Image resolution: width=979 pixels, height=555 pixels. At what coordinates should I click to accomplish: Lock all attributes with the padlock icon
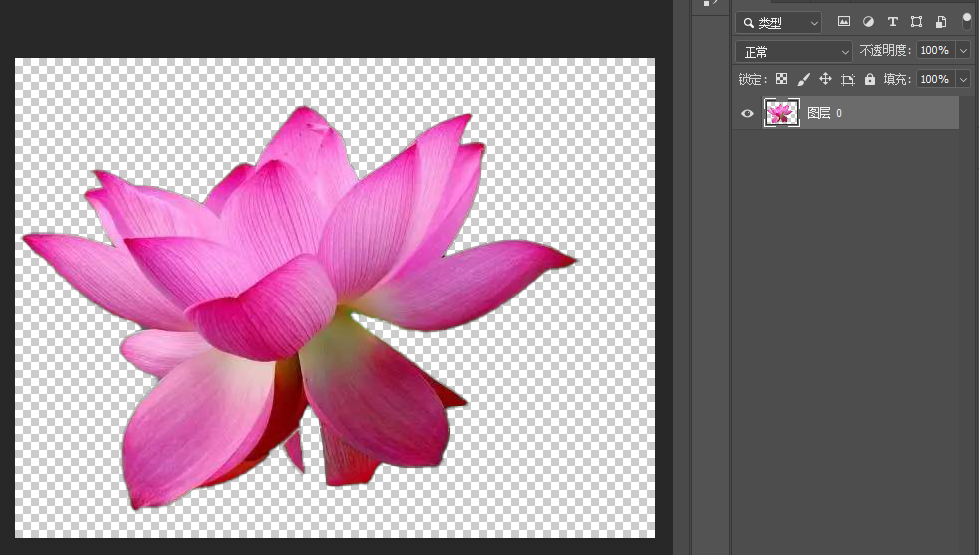[x=869, y=79]
